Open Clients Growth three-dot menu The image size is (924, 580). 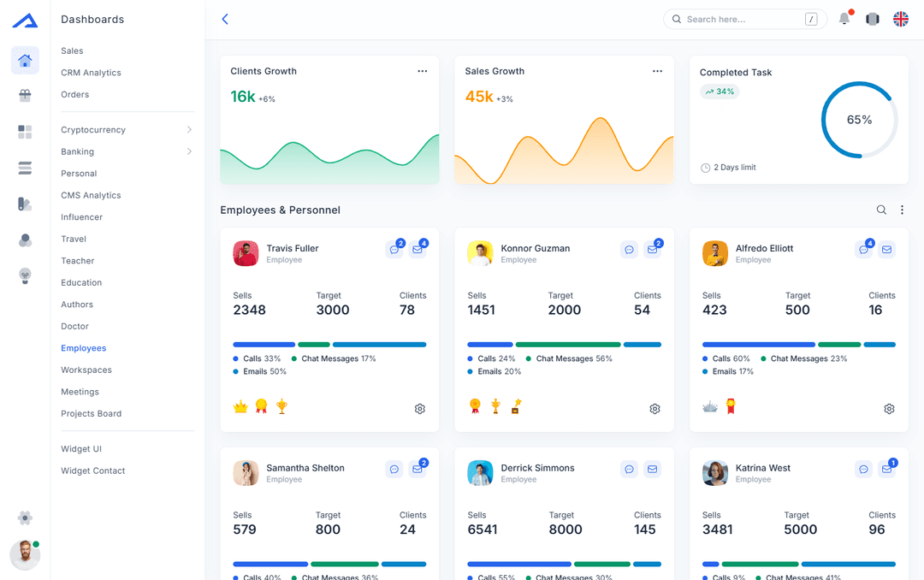[423, 71]
